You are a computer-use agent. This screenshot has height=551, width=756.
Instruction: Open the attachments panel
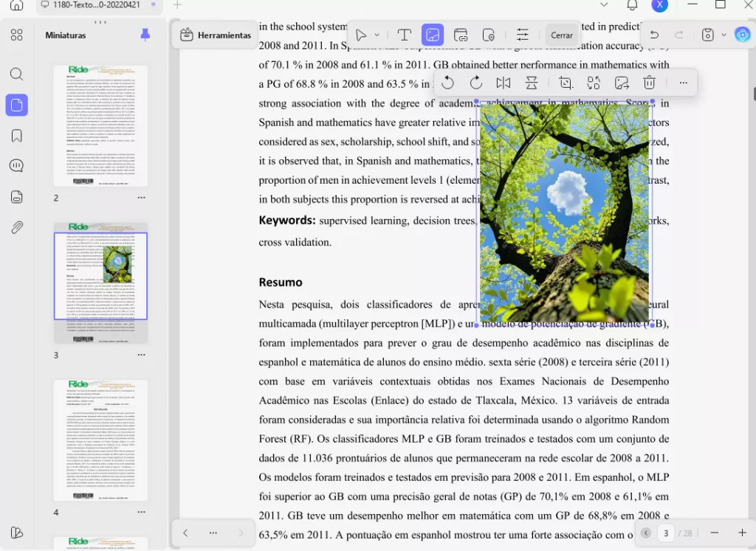16,227
